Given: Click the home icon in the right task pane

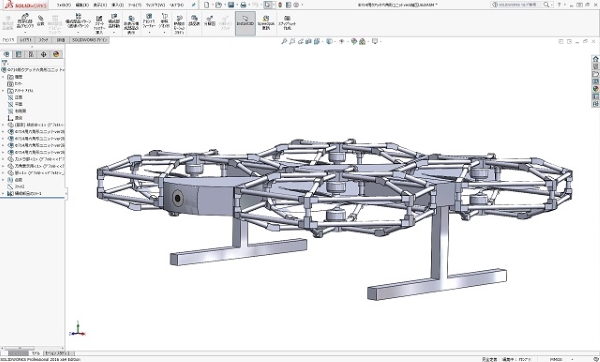Looking at the screenshot, I should 595,59.
